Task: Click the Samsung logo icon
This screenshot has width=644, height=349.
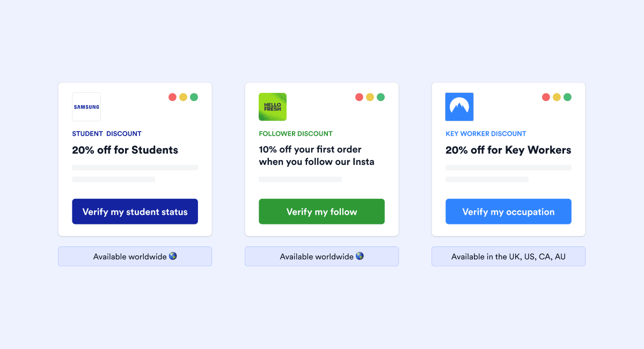Action: click(86, 107)
